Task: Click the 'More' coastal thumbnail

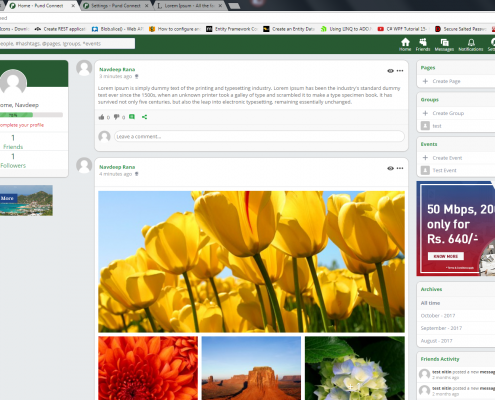Action: 26,200
